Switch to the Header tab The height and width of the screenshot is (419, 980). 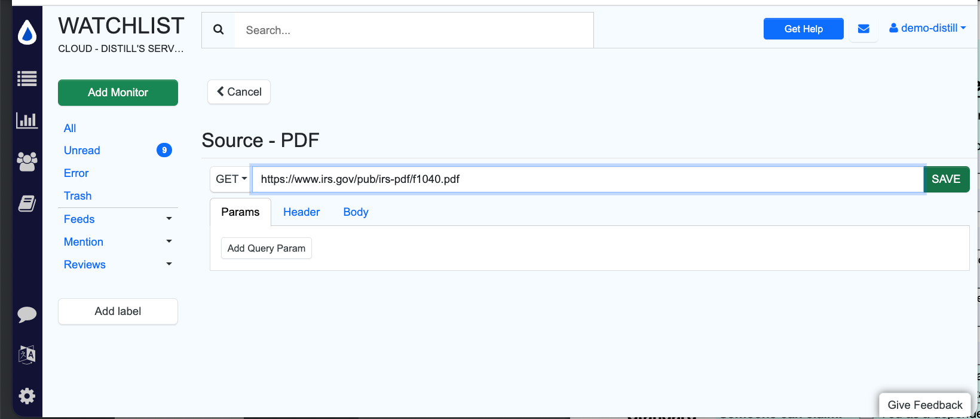(301, 212)
